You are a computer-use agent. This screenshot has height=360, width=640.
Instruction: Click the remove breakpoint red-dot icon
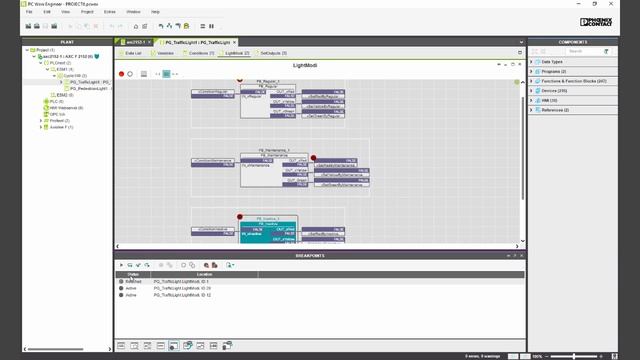coord(206,265)
